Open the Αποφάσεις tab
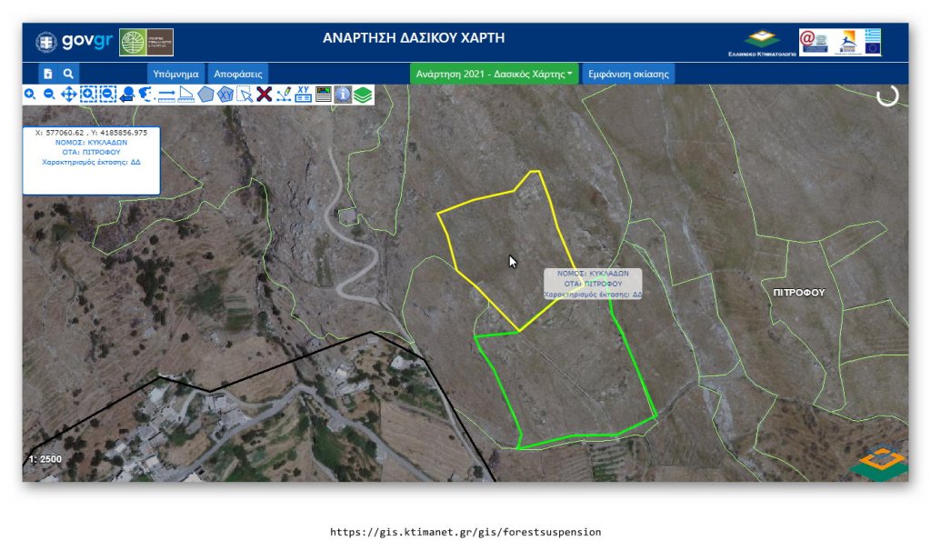 click(238, 74)
